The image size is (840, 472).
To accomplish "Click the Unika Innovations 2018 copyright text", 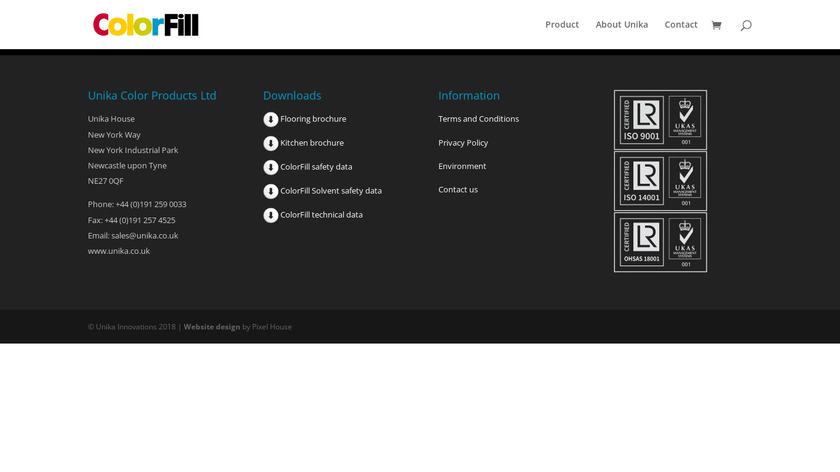I will (x=132, y=327).
